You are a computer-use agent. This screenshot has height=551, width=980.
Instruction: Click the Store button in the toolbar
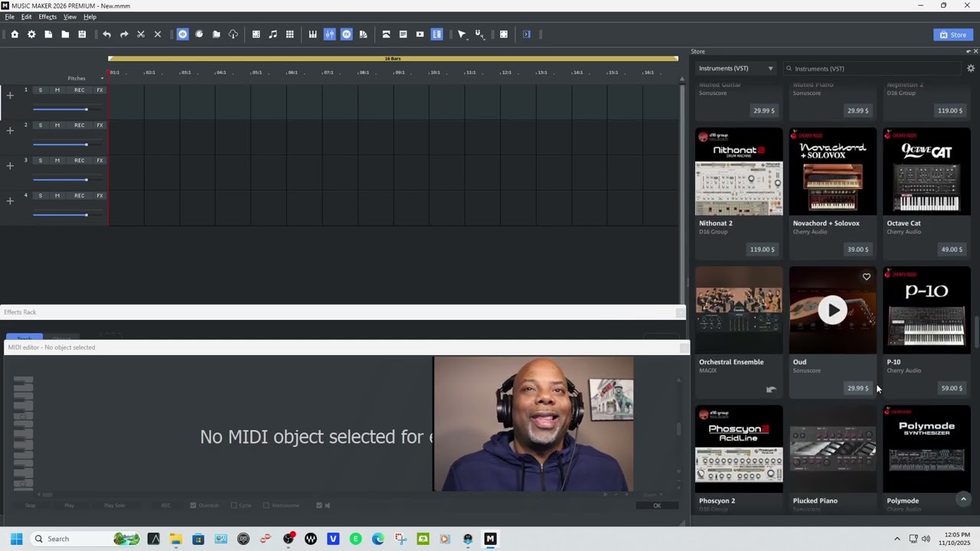tap(952, 34)
